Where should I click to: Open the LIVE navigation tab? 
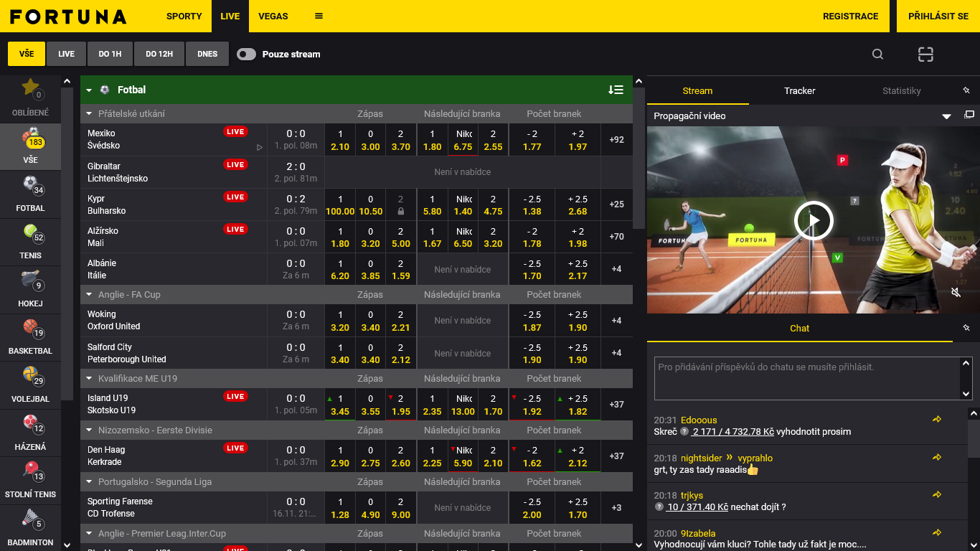point(230,16)
